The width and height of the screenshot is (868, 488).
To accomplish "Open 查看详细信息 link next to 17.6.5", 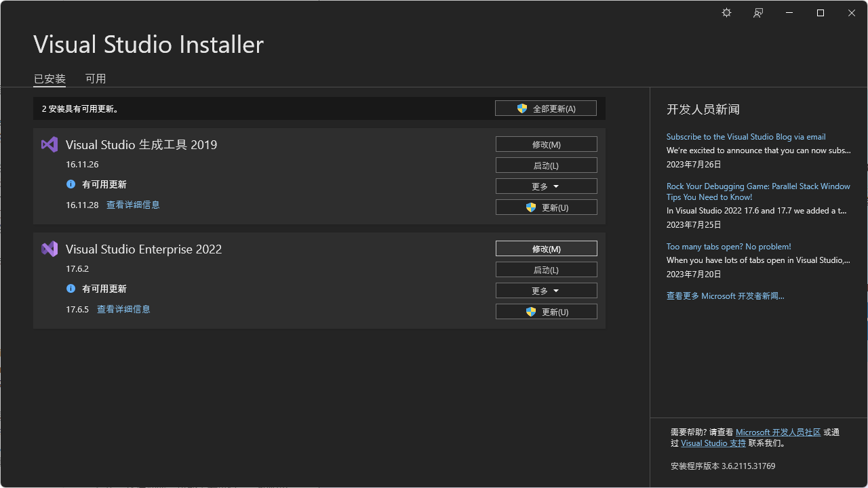I will (x=123, y=309).
